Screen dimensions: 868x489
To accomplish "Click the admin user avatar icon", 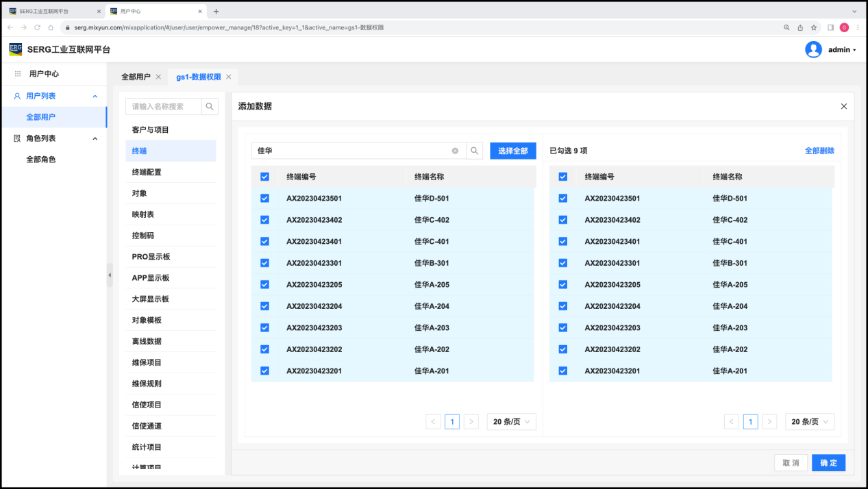I will pyautogui.click(x=813, y=49).
